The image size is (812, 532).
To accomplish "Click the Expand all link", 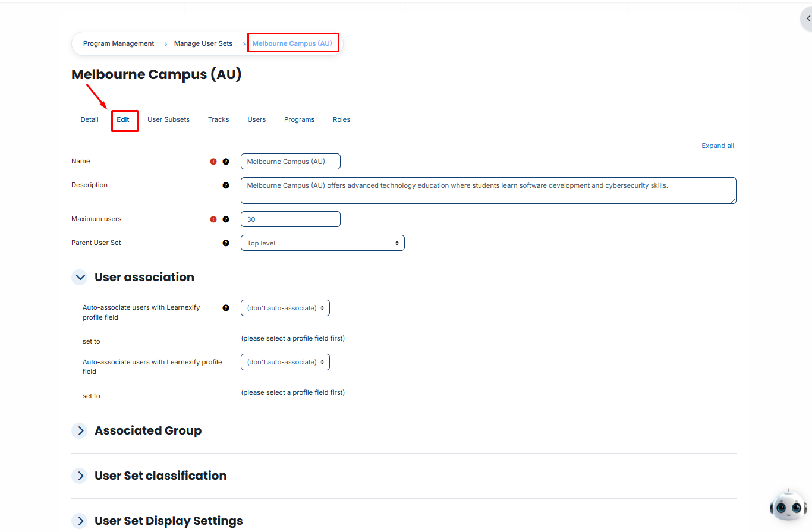I will point(718,146).
